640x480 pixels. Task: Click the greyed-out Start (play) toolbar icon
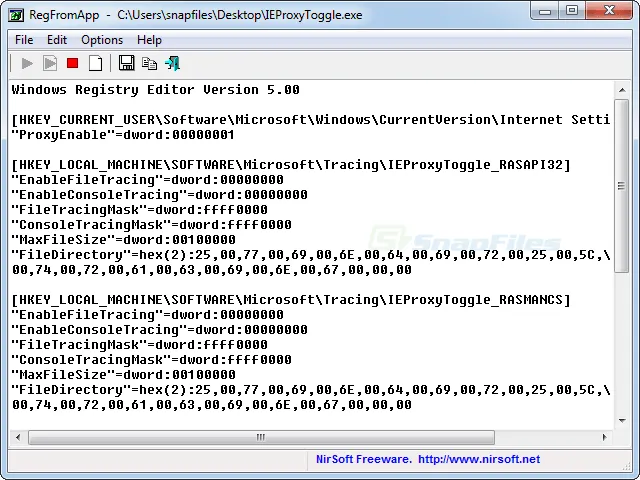[x=27, y=63]
